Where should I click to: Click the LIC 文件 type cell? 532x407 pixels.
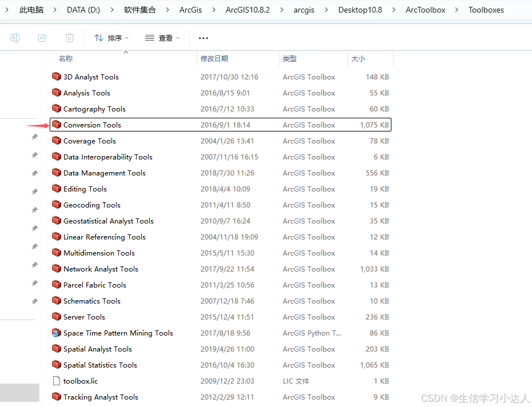coord(296,381)
